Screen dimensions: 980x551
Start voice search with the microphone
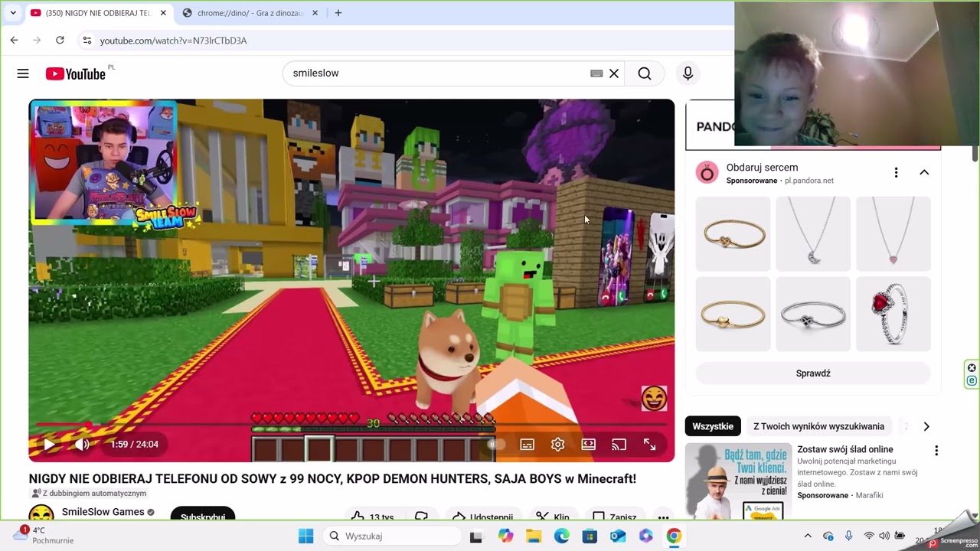coord(688,73)
